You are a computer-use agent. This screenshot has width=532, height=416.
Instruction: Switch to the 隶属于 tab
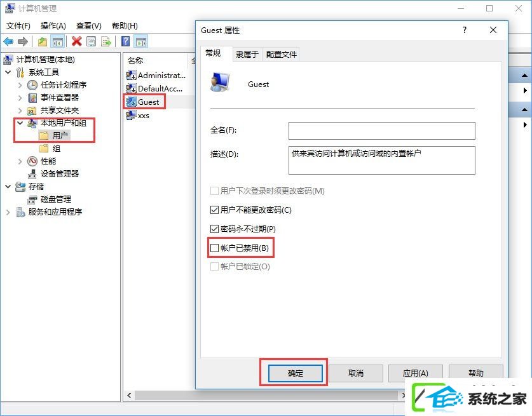[247, 54]
